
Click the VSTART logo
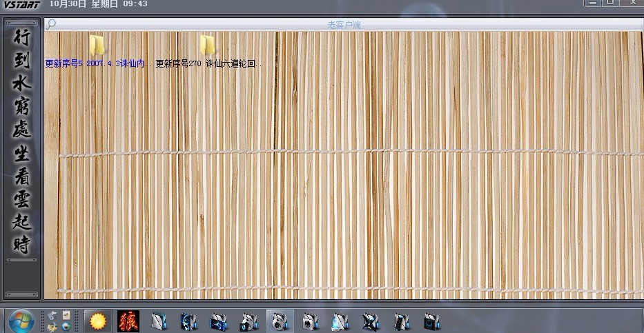click(x=21, y=4)
